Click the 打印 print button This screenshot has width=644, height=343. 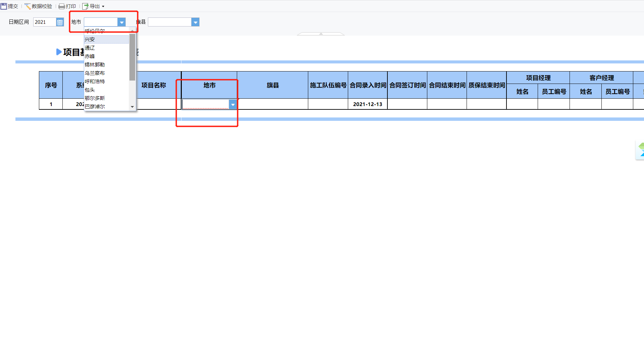pos(67,6)
